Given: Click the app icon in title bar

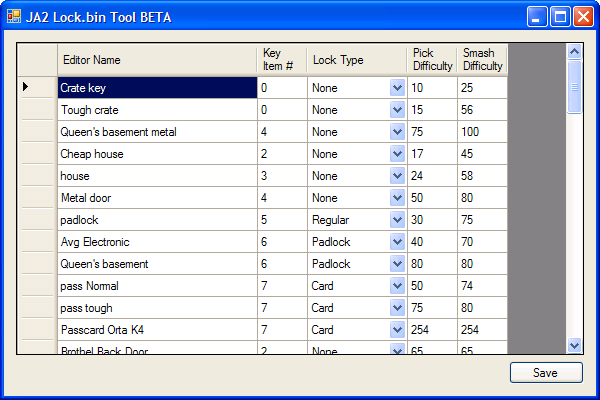Looking at the screenshot, I should [14, 15].
